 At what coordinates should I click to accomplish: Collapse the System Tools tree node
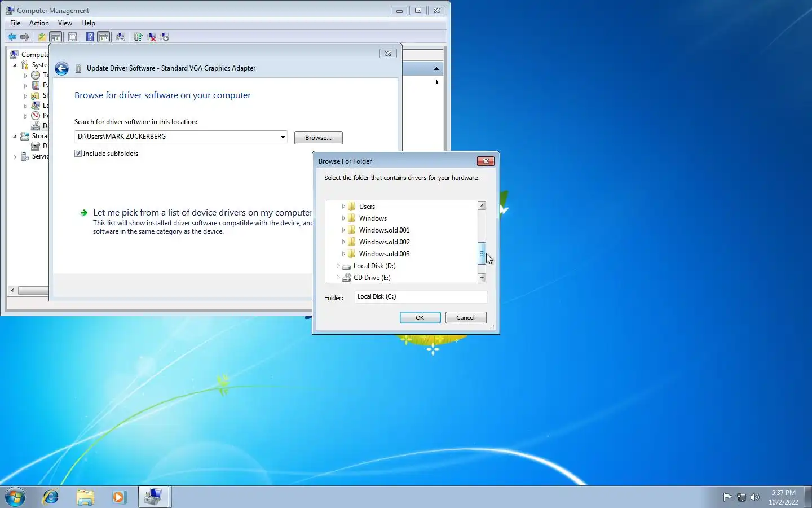15,65
